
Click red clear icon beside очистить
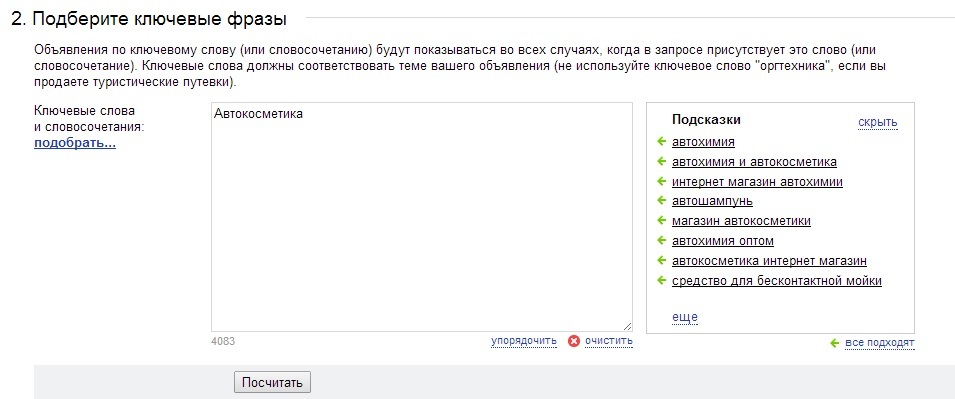(574, 341)
